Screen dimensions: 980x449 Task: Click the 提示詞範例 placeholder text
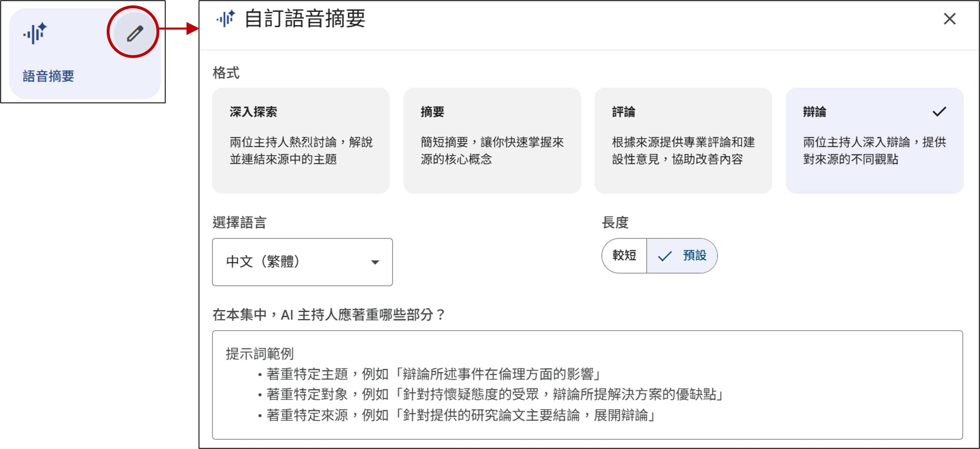(260, 353)
